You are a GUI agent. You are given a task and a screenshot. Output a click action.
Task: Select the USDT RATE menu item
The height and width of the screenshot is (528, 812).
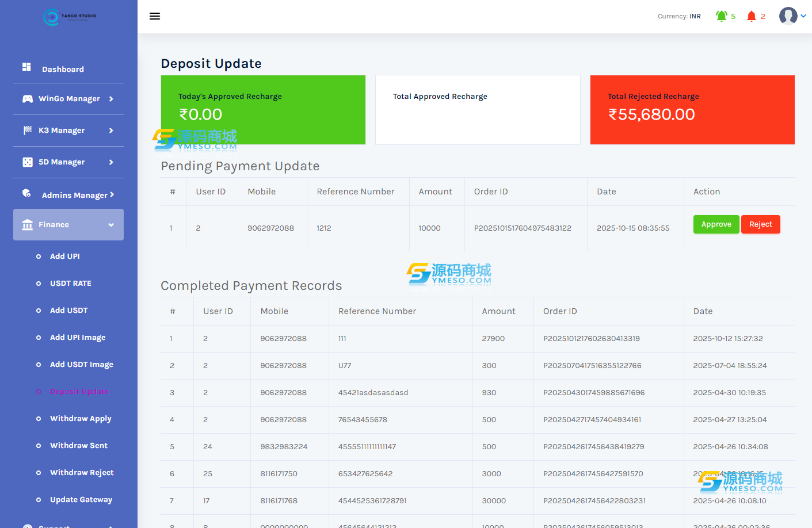click(71, 284)
